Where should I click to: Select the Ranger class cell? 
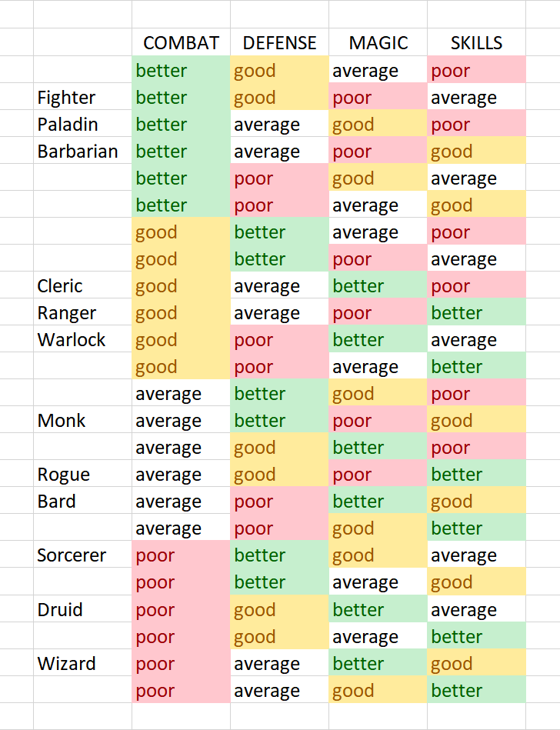tap(82, 313)
